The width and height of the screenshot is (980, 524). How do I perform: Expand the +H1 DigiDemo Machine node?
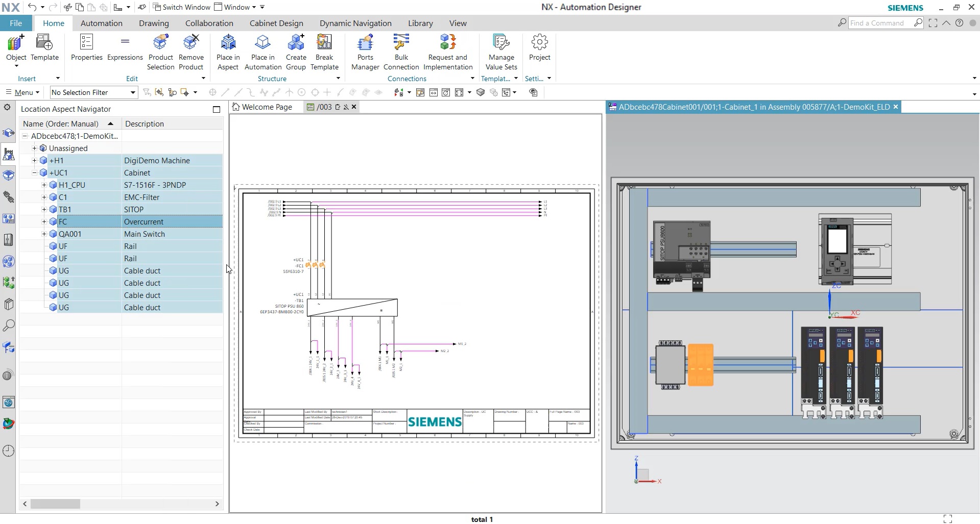point(34,160)
